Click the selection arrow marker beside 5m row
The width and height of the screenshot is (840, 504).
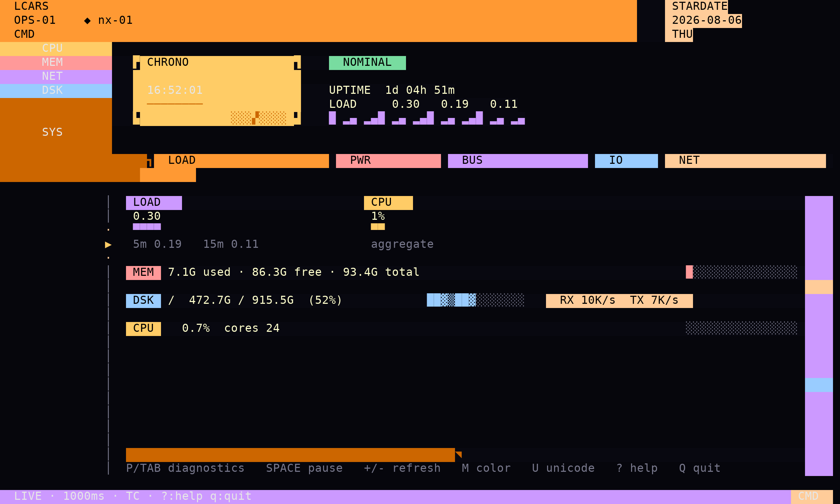pos(108,245)
